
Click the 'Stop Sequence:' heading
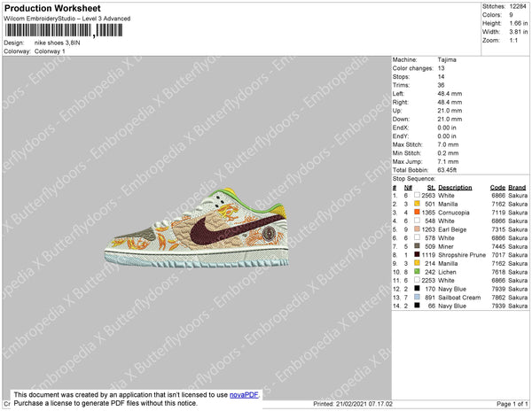coord(414,179)
